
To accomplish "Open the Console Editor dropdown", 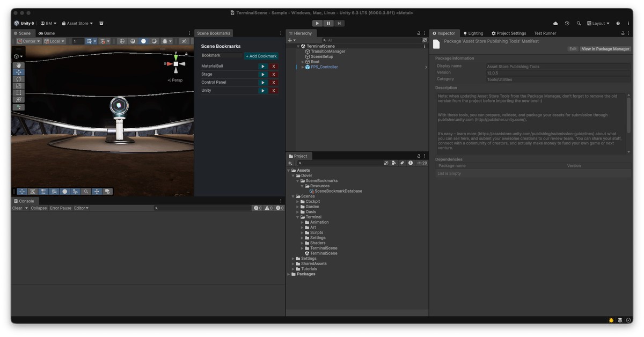I will [x=82, y=208].
